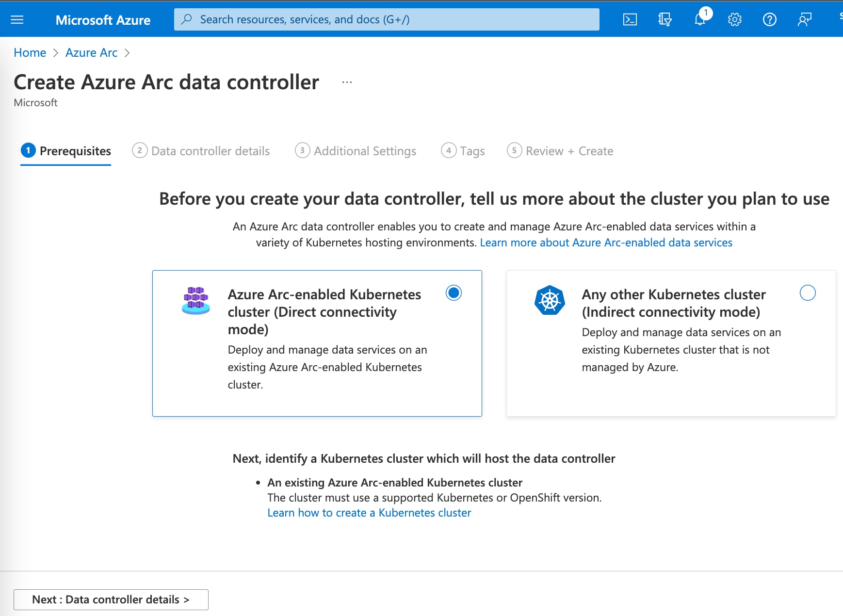Image resolution: width=843 pixels, height=616 pixels.
Task: Select Indirect connectivity mode radio button
Action: tap(808, 293)
